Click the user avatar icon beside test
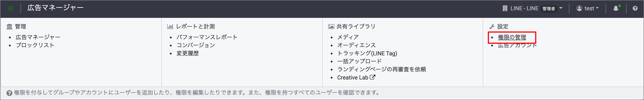 pyautogui.click(x=579, y=8)
